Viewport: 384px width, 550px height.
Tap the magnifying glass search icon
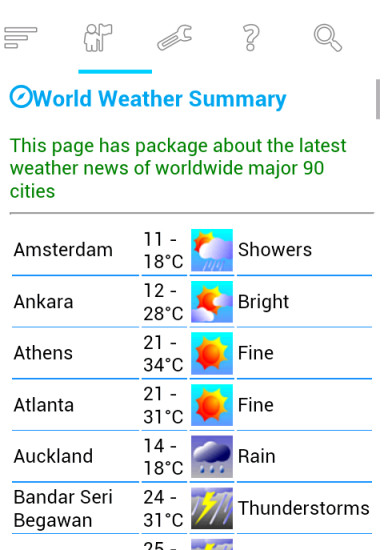(328, 38)
